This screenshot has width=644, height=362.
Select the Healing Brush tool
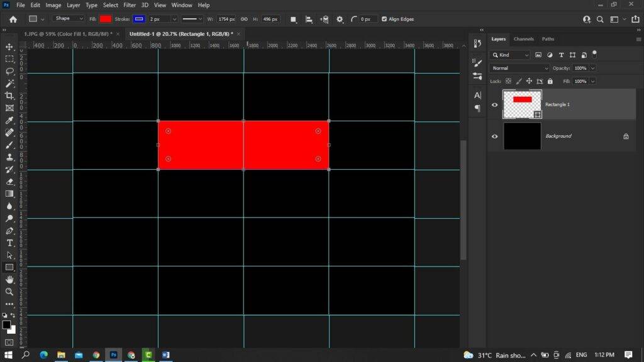[x=9, y=133]
